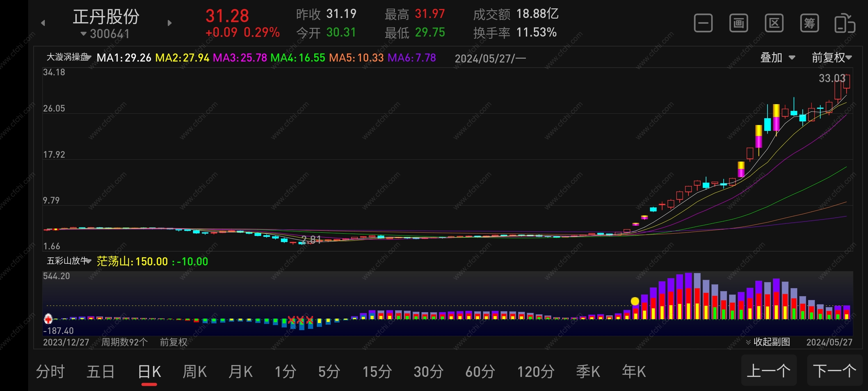Open the 筹 chip distribution icon
Screen dimensions: 868x391
coord(809,23)
